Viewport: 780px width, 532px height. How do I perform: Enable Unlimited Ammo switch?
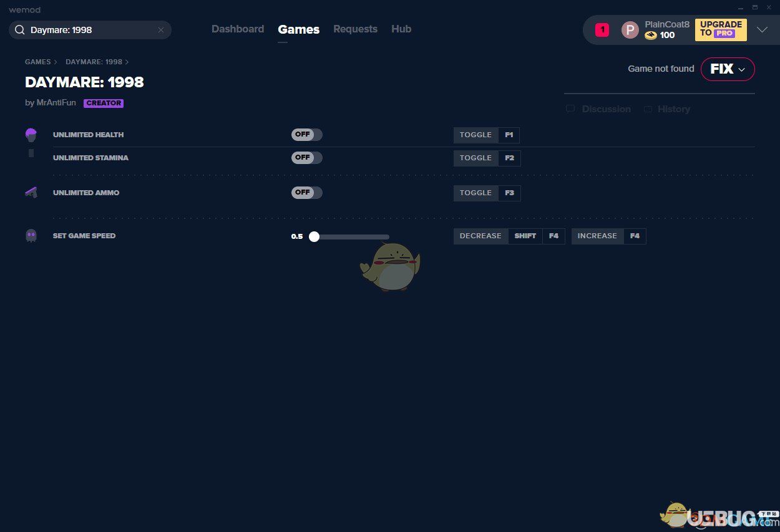[x=307, y=193]
